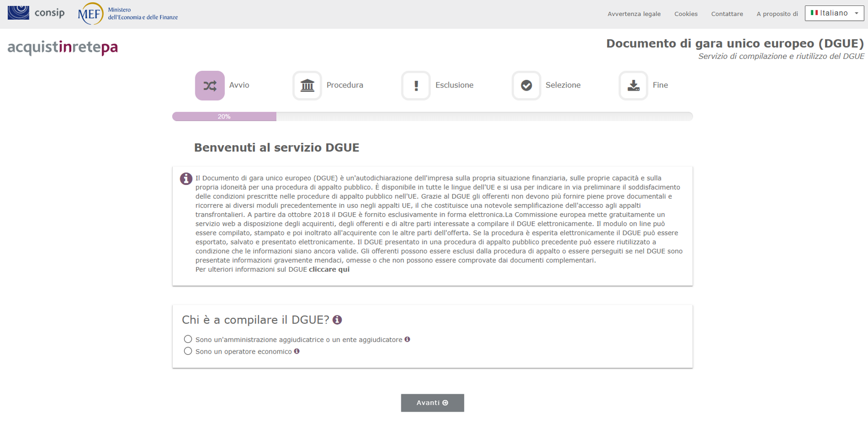
Task: Open the Italiano language dropdown
Action: 834,13
